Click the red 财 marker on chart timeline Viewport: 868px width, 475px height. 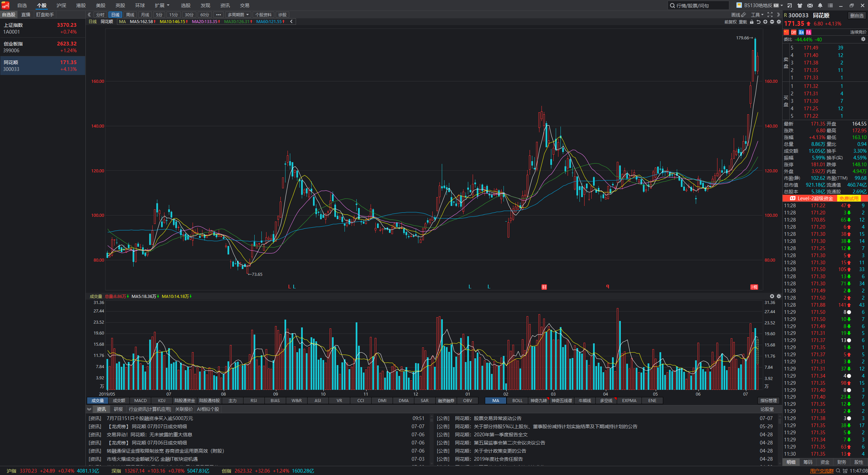point(544,287)
